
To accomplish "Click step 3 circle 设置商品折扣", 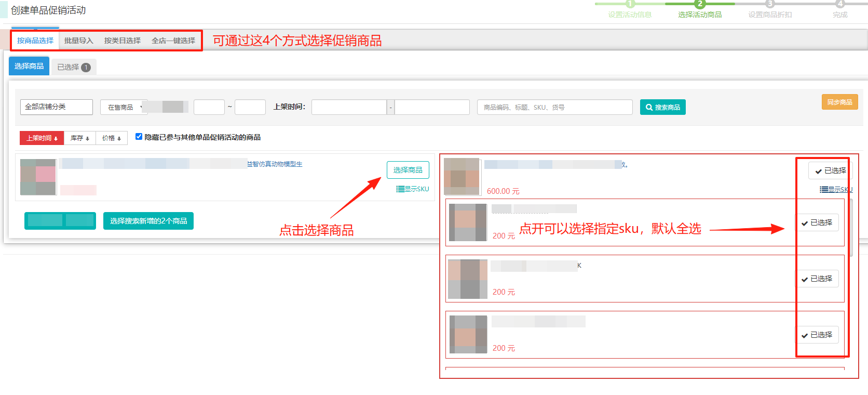I will tap(770, 4).
